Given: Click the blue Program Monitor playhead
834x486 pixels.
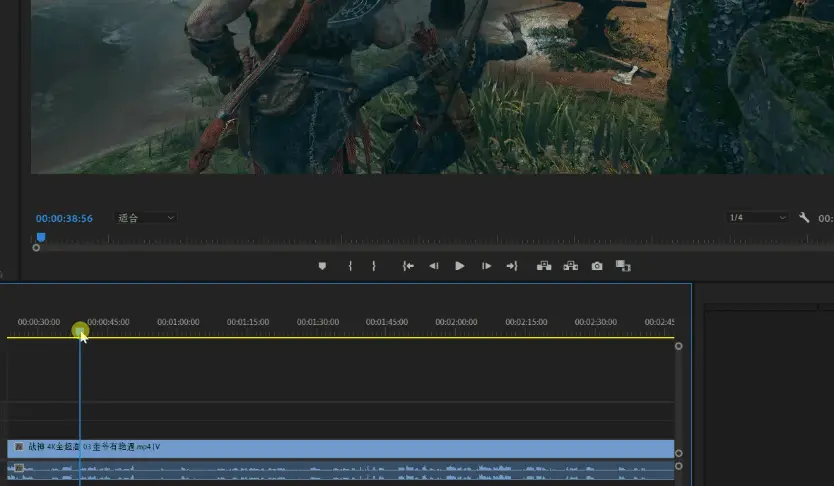Looking at the screenshot, I should click(41, 237).
